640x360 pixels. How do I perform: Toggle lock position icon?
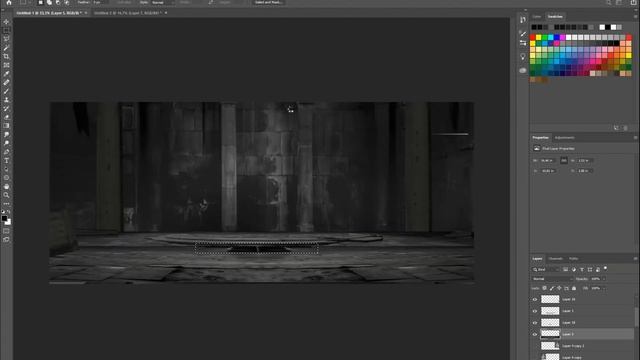(559, 288)
